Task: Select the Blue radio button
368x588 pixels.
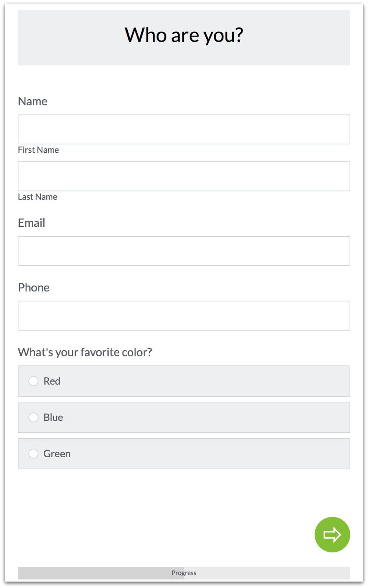Action: 33,417
